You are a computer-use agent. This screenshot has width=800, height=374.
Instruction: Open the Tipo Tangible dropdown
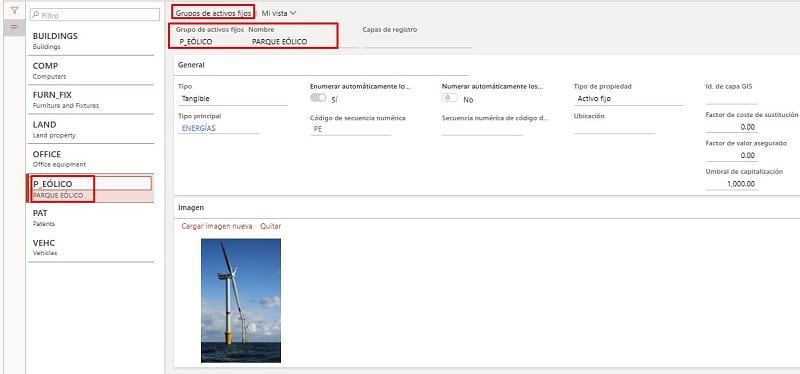click(x=233, y=99)
